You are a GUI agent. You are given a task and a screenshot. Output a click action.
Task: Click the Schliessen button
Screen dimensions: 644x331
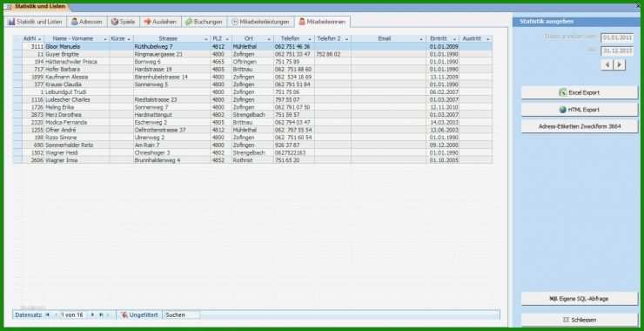coord(580,320)
